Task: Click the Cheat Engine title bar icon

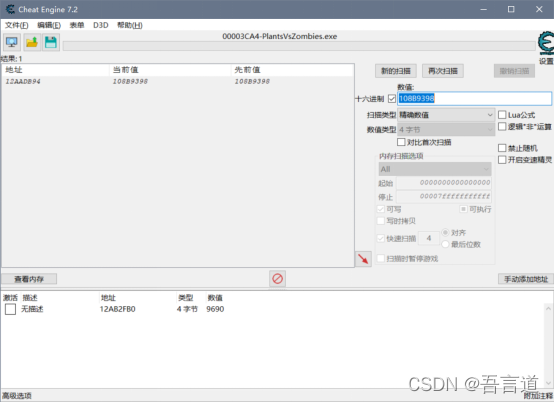Action: 10,9
